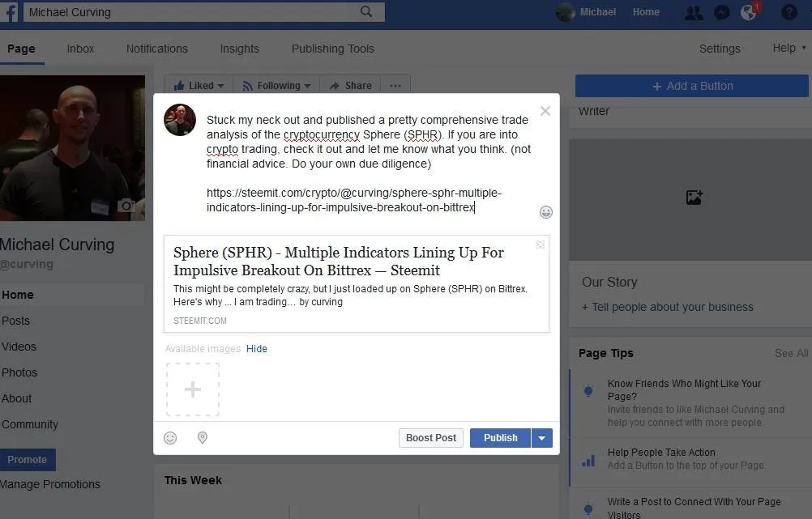Click Tell people about your business
Image resolution: width=812 pixels, height=519 pixels.
[668, 307]
